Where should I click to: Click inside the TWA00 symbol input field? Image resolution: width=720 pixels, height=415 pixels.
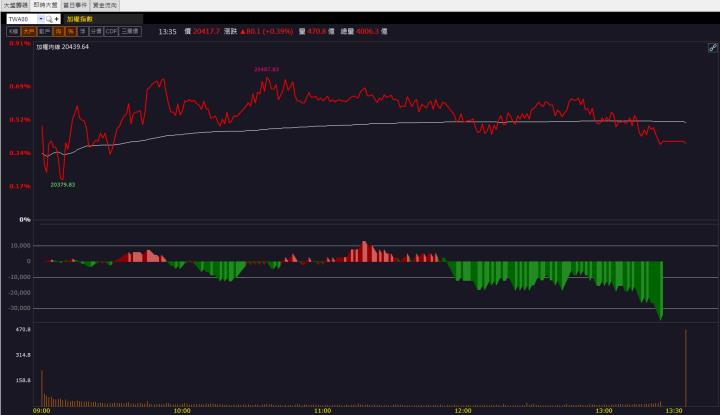pos(22,18)
